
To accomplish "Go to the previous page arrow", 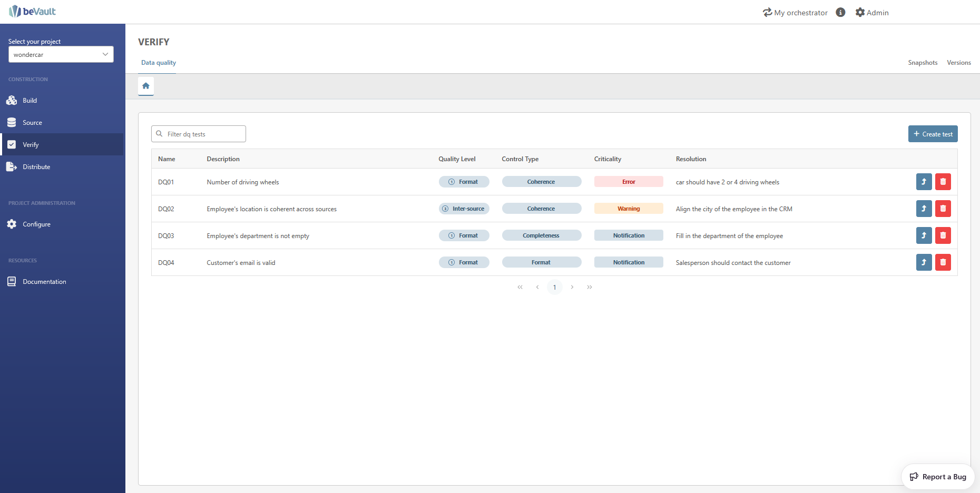I will click(x=537, y=287).
